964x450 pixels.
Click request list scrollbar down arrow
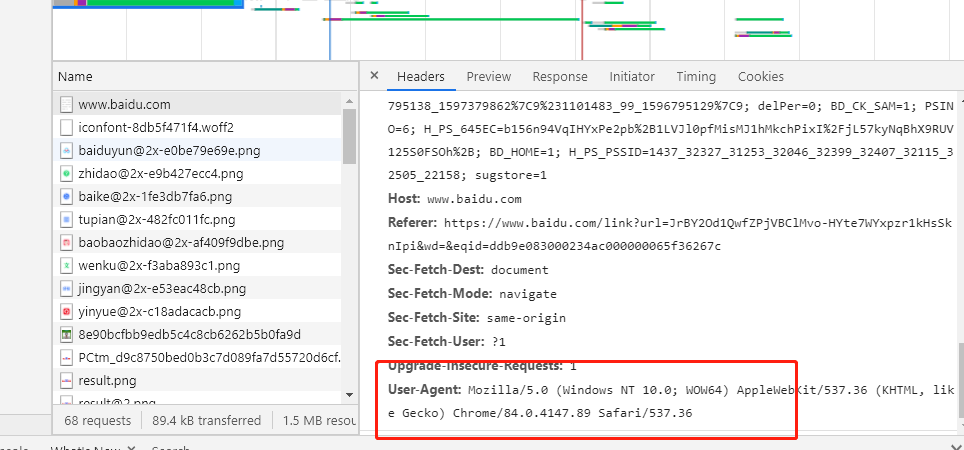(x=349, y=394)
